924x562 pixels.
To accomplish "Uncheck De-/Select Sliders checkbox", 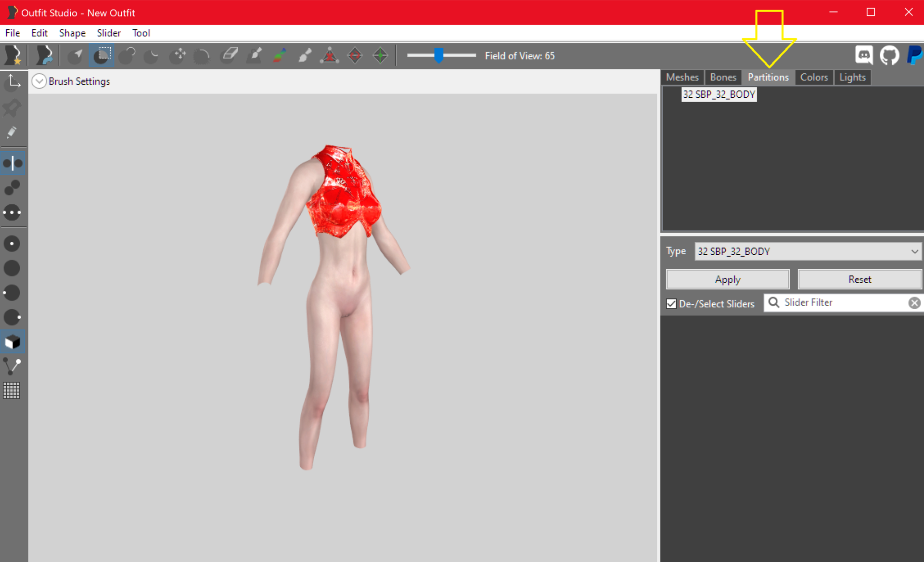I will pos(671,304).
